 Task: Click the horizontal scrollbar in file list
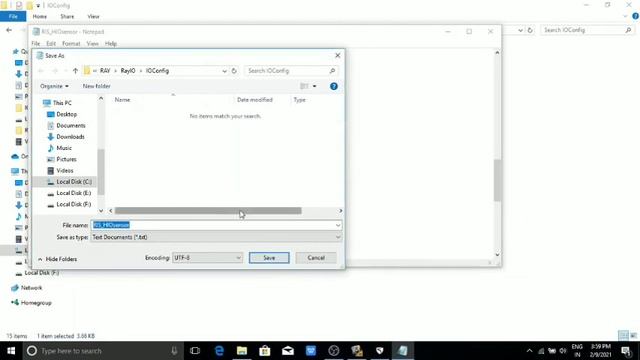click(208, 211)
